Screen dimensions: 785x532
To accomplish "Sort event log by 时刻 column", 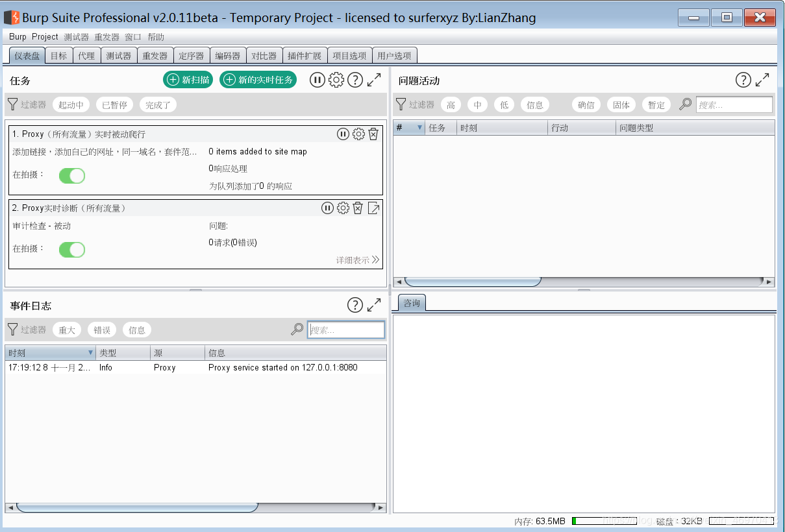I will click(x=51, y=353).
